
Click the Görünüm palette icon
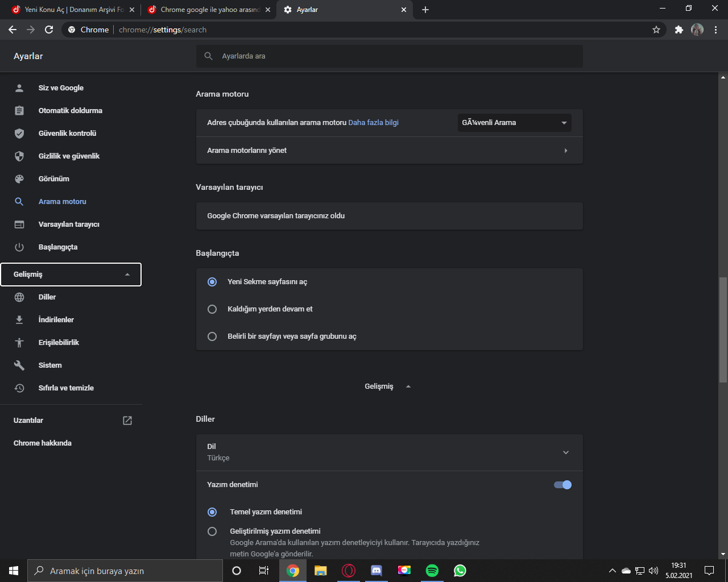click(x=19, y=179)
